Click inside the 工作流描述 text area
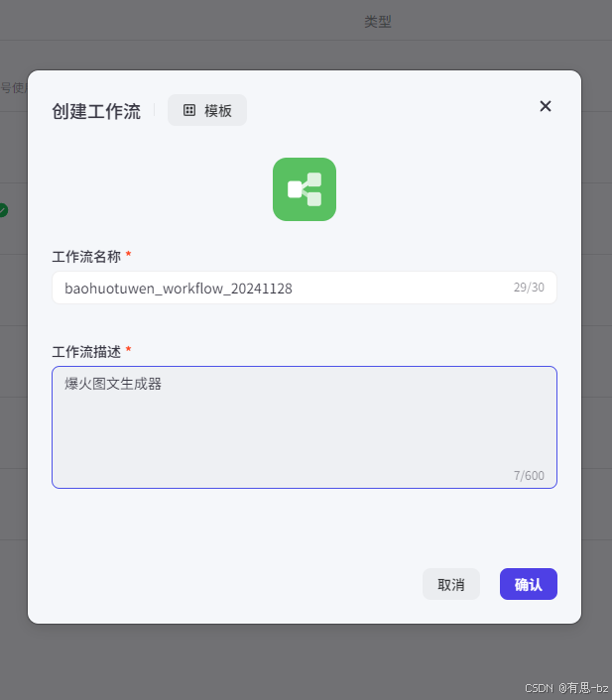Viewport: 612px width, 700px height. click(305, 427)
